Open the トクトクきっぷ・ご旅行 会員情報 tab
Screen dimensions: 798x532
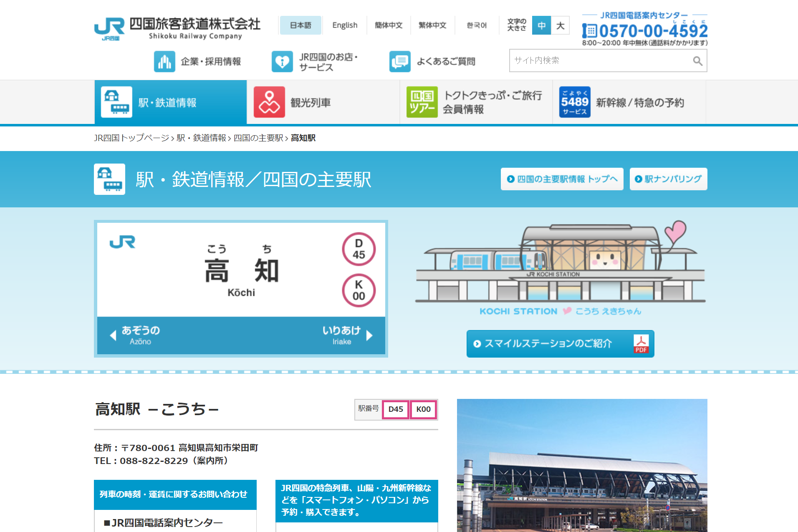[x=476, y=102]
